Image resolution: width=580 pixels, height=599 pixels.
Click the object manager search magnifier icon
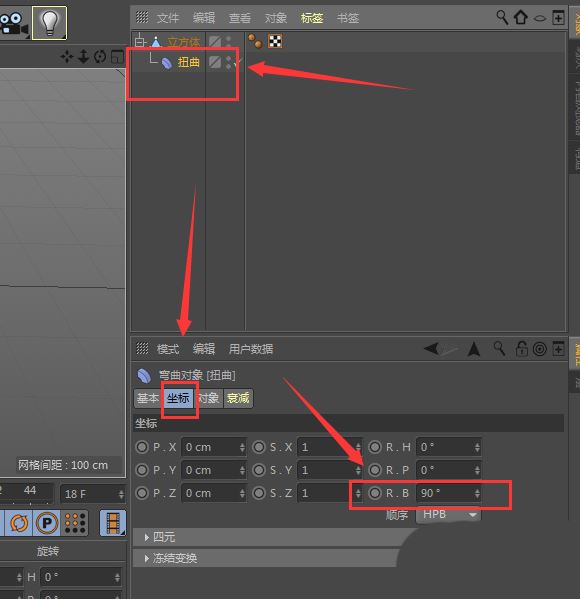(x=502, y=18)
